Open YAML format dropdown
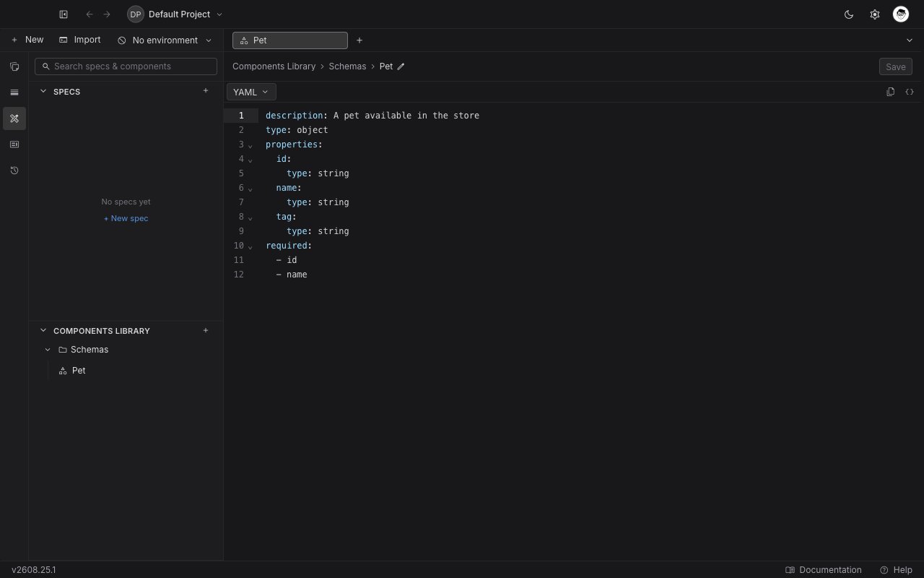The width and height of the screenshot is (924, 578). (251, 92)
